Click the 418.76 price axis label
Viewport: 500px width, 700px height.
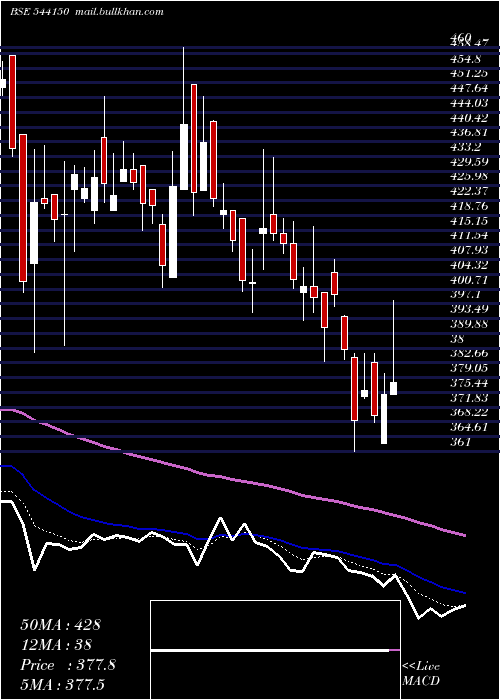click(x=469, y=206)
